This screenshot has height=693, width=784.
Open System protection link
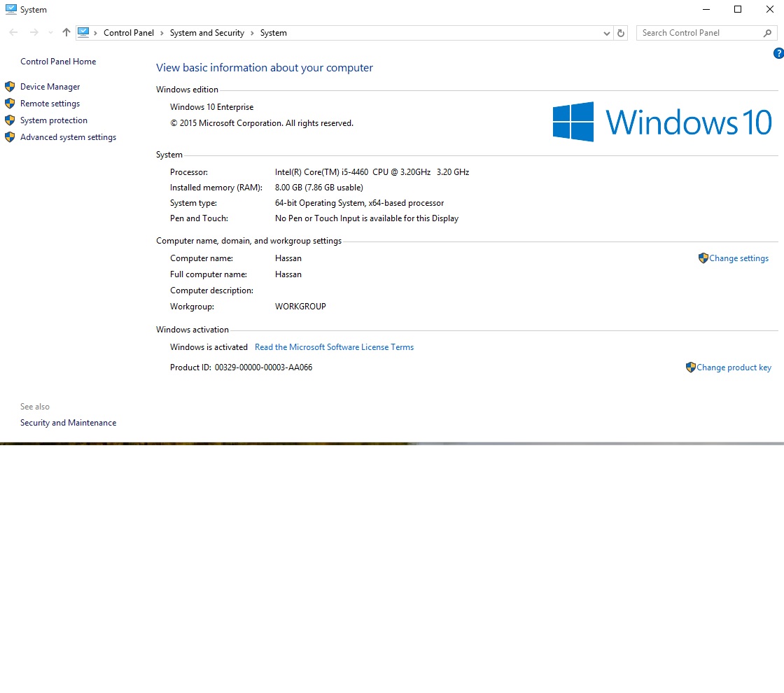point(53,120)
